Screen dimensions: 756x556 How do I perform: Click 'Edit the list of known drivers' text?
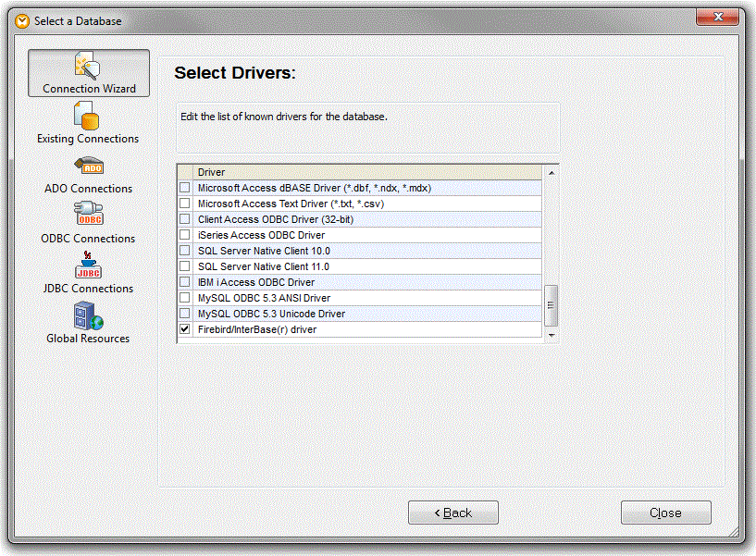click(x=284, y=117)
